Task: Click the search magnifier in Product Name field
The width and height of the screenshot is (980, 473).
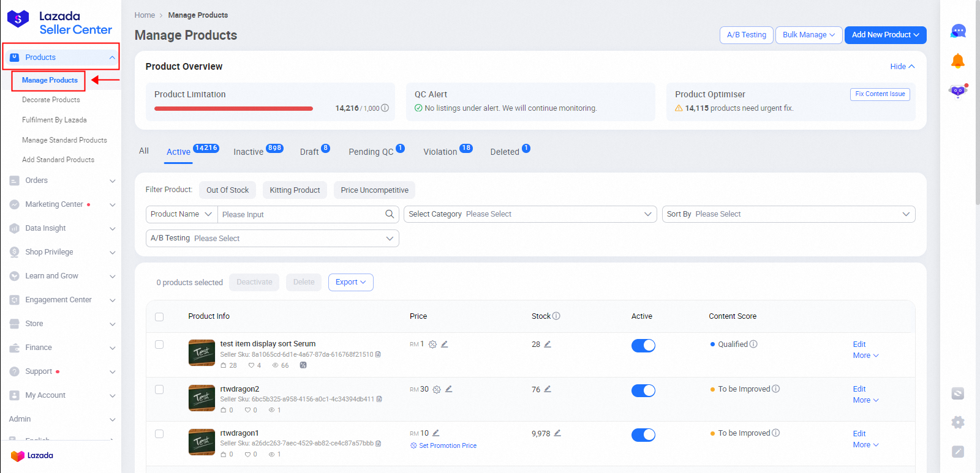Action: coord(389,214)
